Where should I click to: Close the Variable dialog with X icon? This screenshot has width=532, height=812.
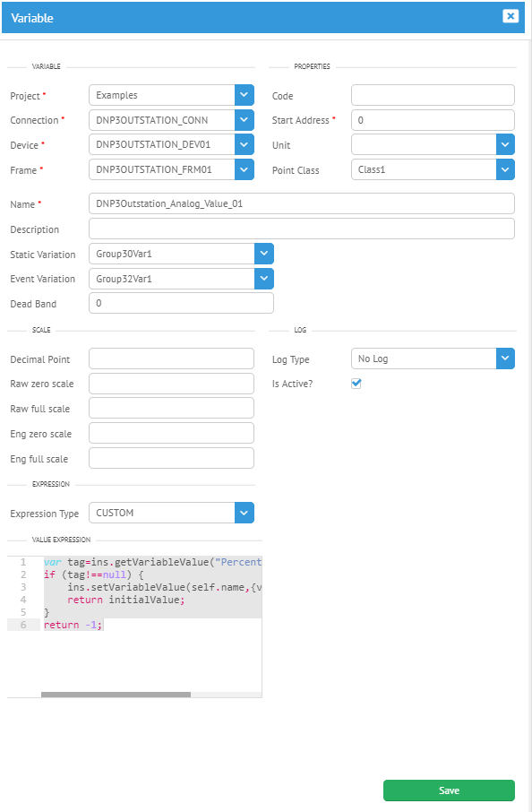511,16
